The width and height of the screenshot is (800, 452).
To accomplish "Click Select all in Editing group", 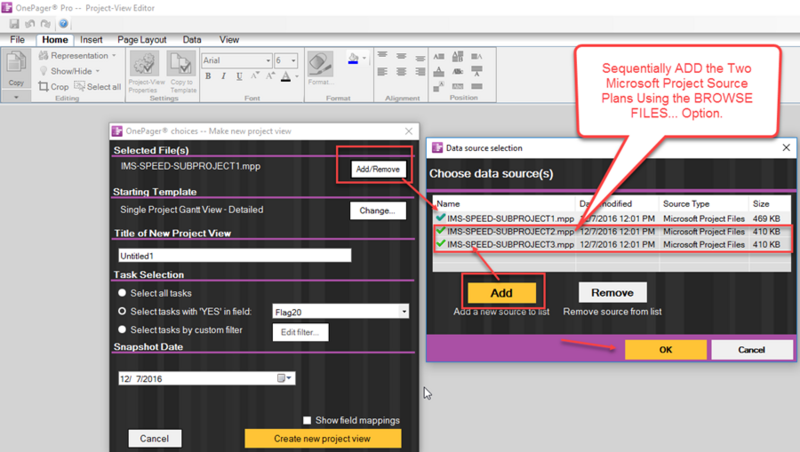I will [x=97, y=87].
